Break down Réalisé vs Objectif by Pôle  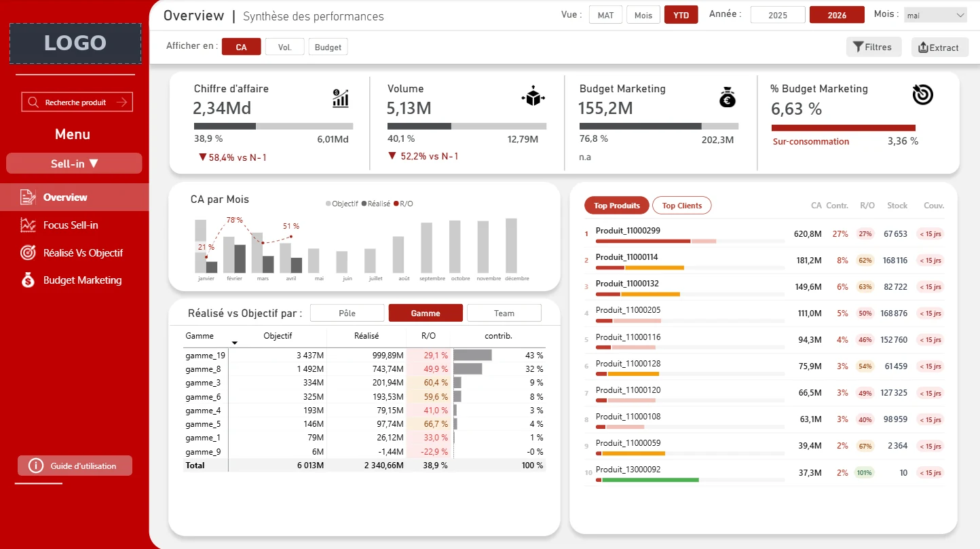(347, 313)
